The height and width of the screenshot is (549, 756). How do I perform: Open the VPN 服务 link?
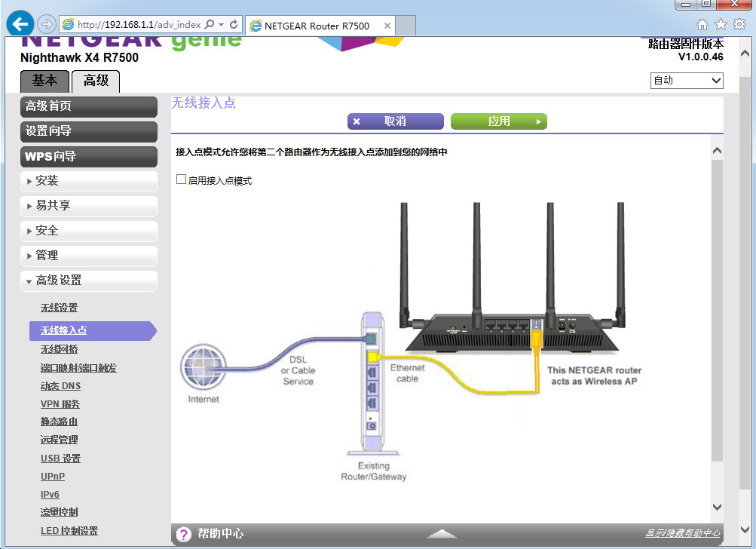pos(60,404)
